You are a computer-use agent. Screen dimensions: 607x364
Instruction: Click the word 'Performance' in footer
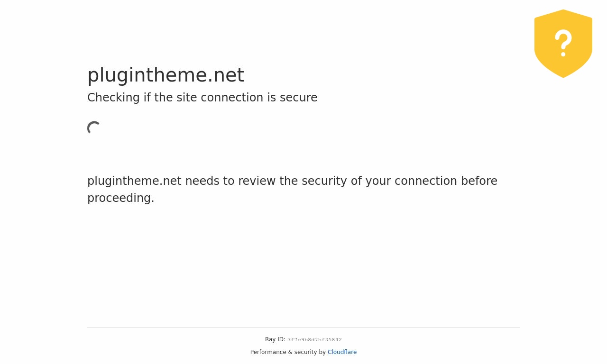(x=268, y=352)
